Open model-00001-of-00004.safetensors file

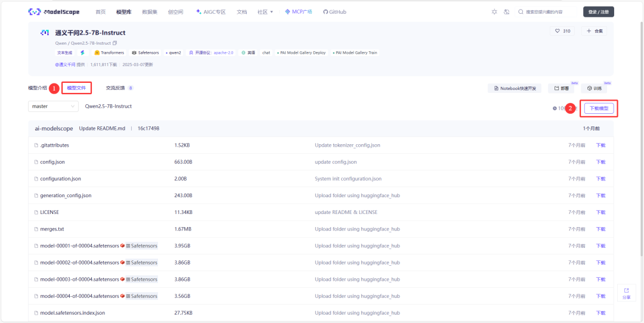79,246
